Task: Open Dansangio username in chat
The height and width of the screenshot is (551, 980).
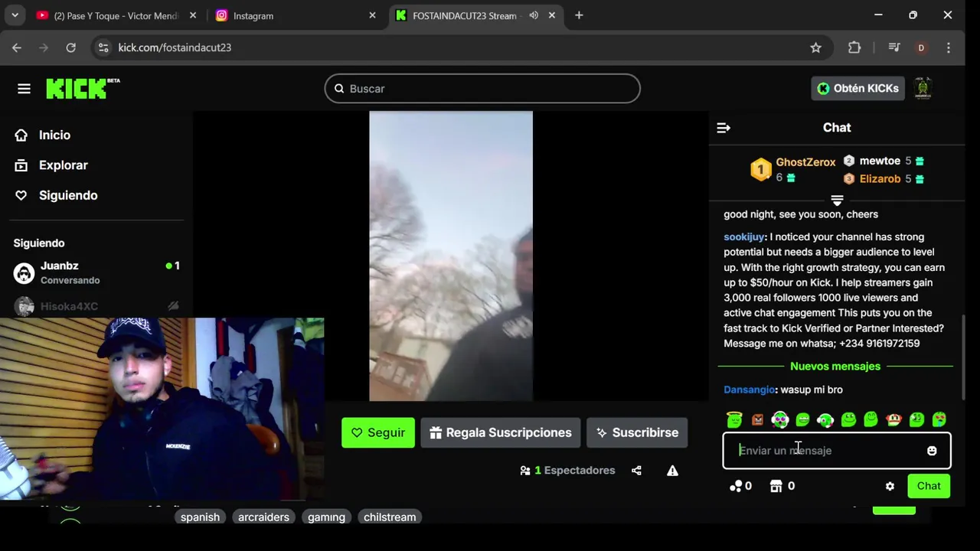Action: (x=749, y=390)
